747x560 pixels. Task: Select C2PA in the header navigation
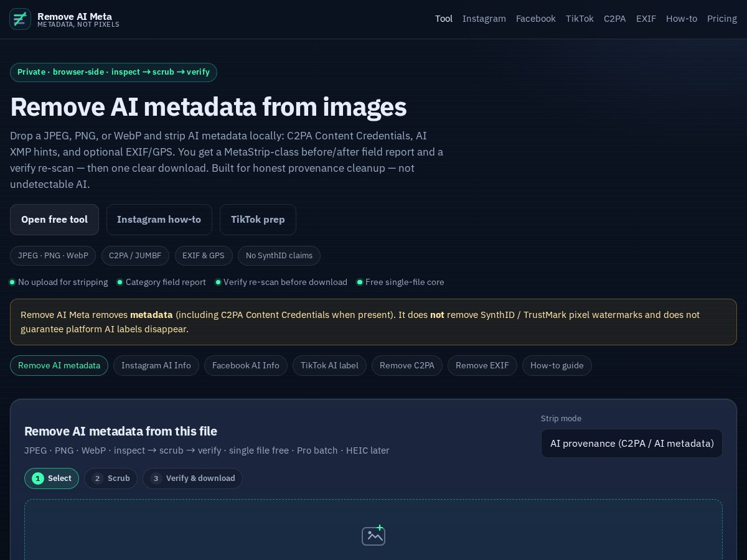(x=615, y=19)
